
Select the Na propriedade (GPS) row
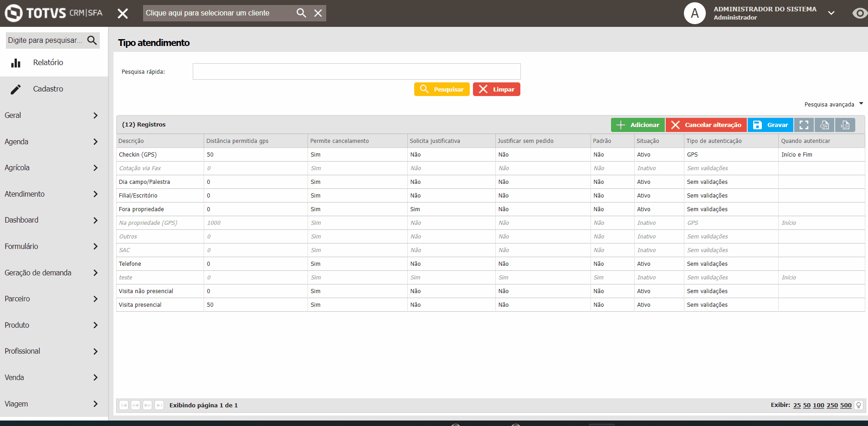(x=490, y=223)
